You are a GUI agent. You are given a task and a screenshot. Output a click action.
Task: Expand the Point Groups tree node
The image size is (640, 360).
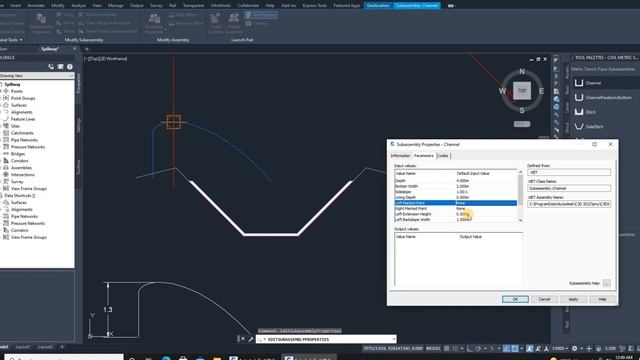point(1,98)
